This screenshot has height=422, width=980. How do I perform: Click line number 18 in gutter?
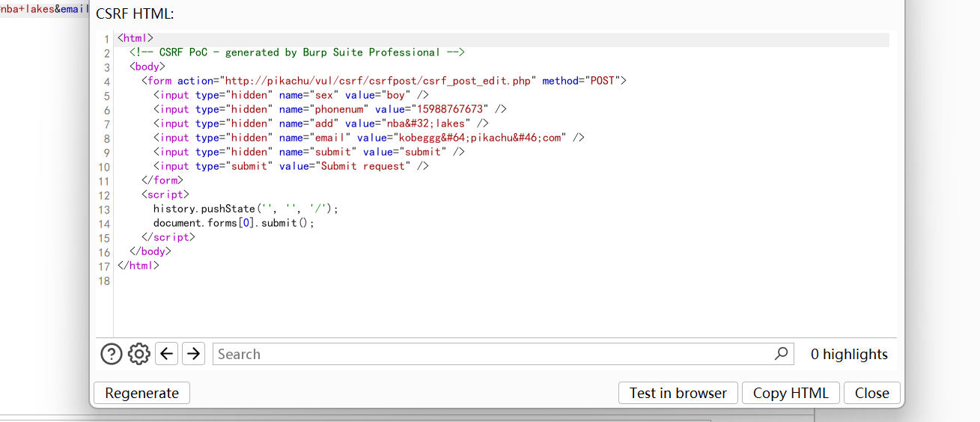click(x=104, y=281)
